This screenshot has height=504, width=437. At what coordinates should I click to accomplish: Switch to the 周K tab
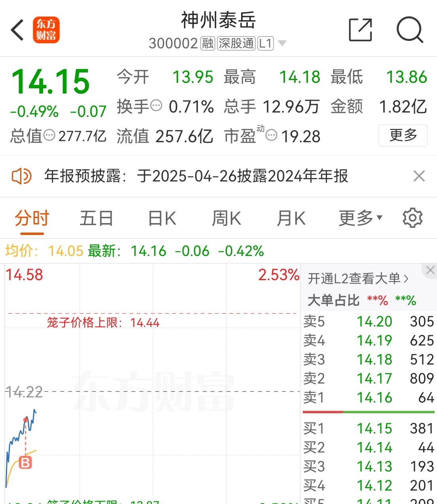[226, 218]
